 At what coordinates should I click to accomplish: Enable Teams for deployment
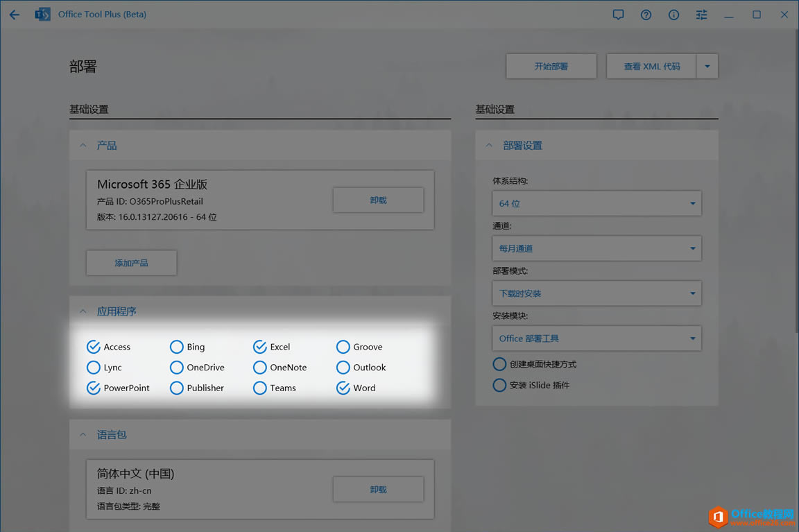259,388
